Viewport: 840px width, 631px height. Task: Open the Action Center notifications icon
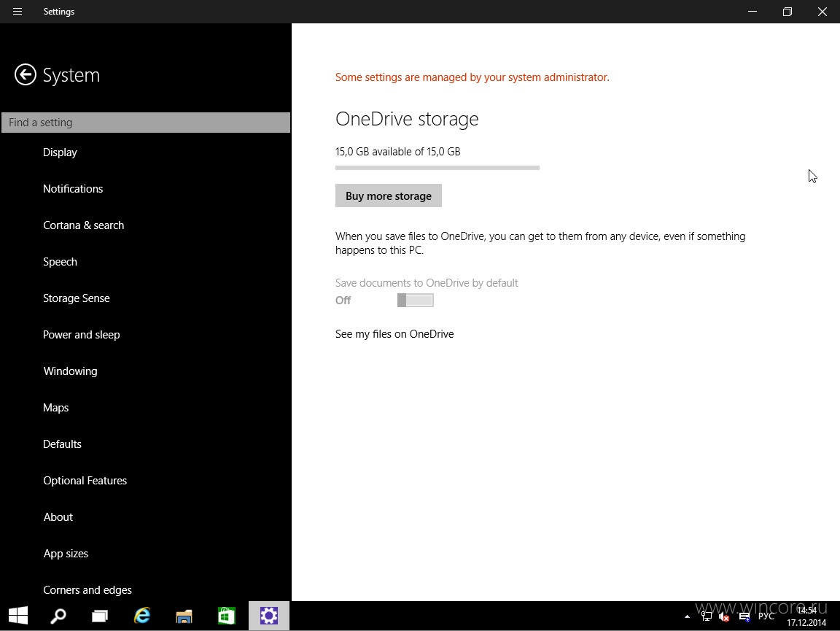tap(744, 617)
